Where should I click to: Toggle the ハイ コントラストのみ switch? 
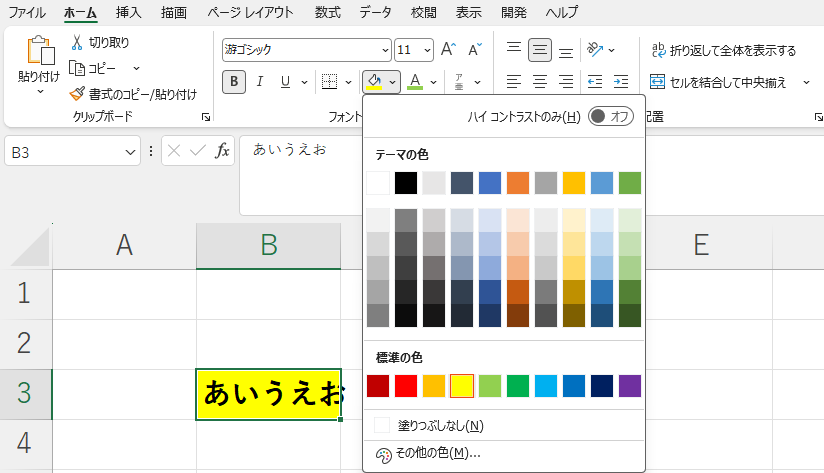point(611,116)
